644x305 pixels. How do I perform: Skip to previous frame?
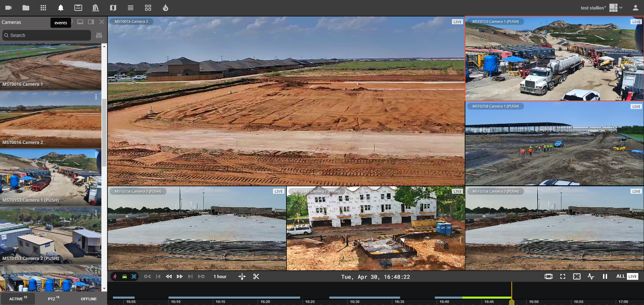158,276
